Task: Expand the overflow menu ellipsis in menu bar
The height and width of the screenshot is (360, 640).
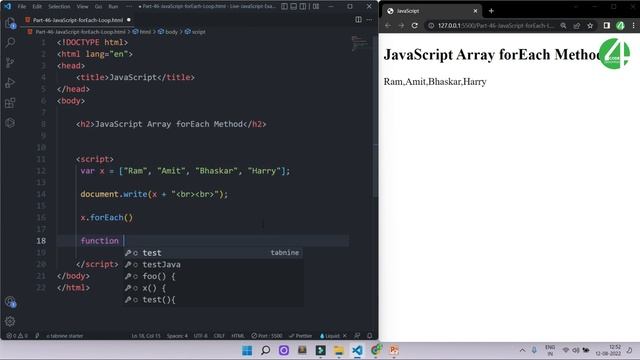Action: tap(129, 7)
